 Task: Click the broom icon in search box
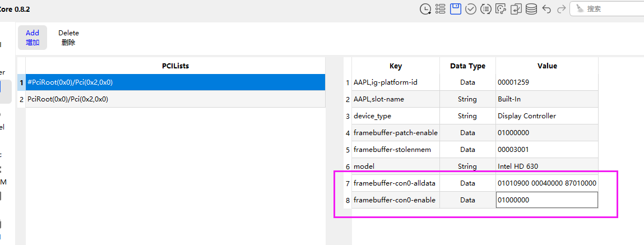[580, 9]
